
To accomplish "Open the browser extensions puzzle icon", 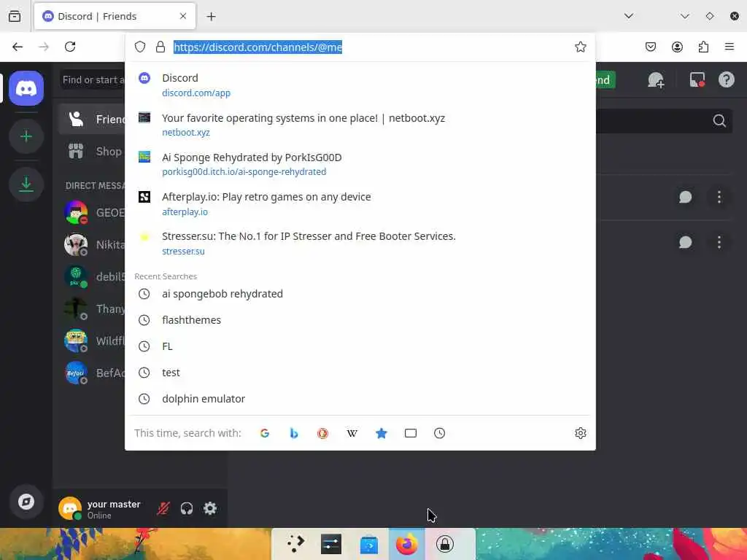I will [x=703, y=47].
